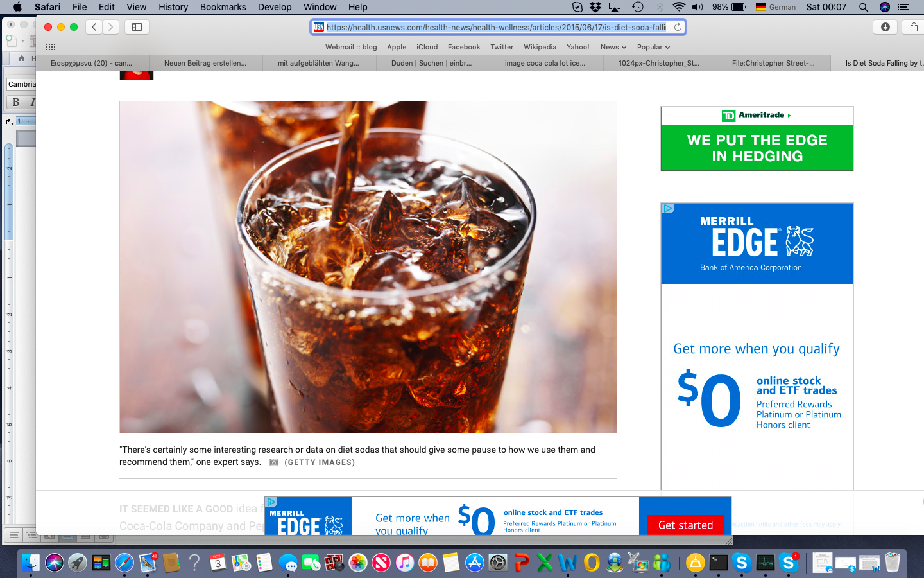The height and width of the screenshot is (578, 924).
Task: Reload the page with the refresh icon
Action: [678, 27]
